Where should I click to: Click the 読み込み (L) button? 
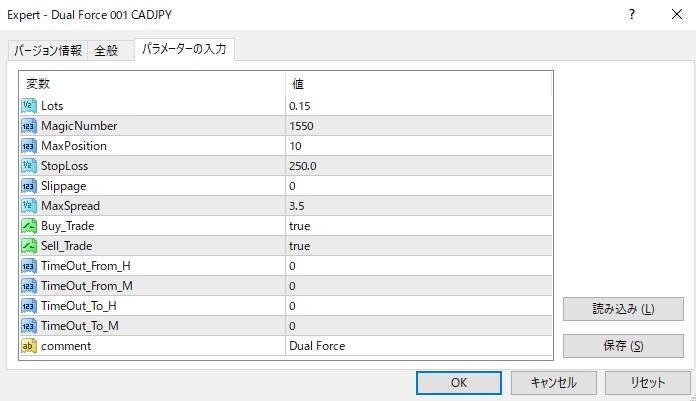[x=624, y=309]
